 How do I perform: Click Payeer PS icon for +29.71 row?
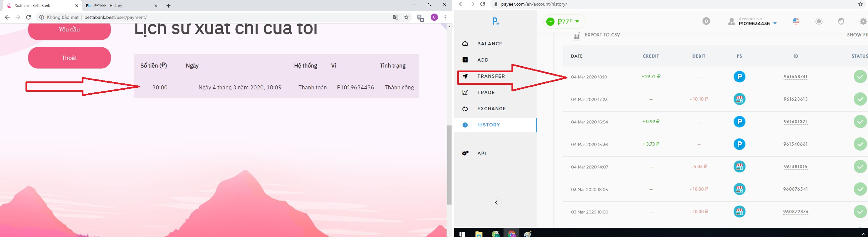pos(739,77)
